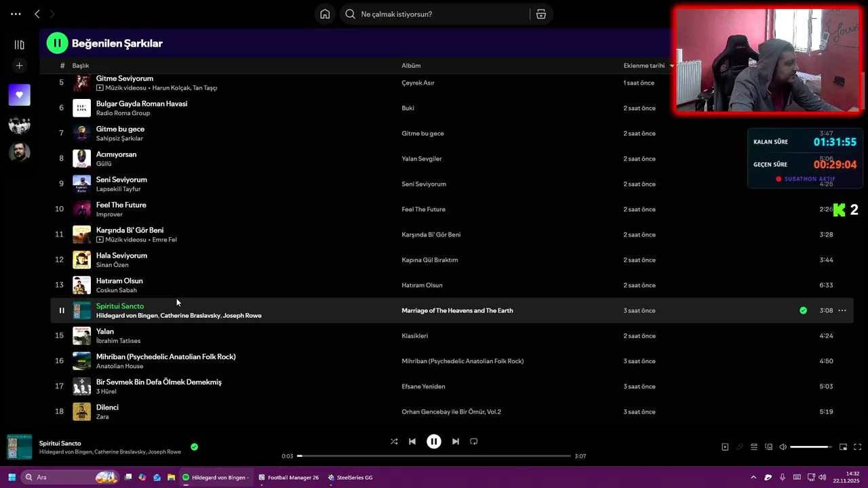Mute the Spotify volume speaker icon
Image resolution: width=868 pixels, height=488 pixels.
pyautogui.click(x=783, y=447)
